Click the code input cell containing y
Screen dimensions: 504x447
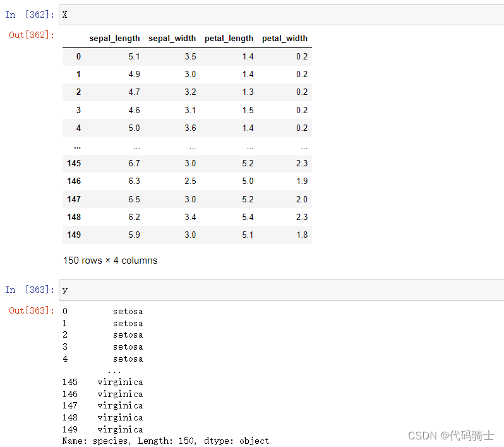[x=281, y=290]
